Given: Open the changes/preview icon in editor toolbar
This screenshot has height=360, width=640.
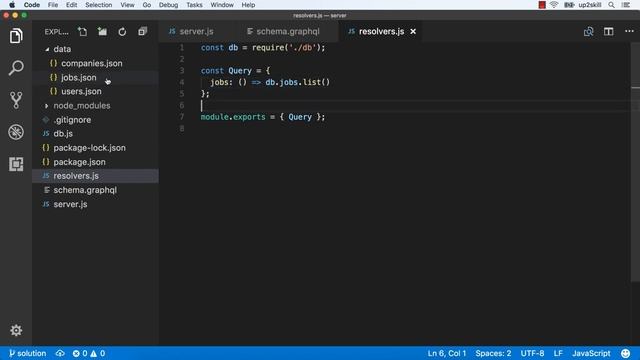Looking at the screenshot, I should point(588,31).
